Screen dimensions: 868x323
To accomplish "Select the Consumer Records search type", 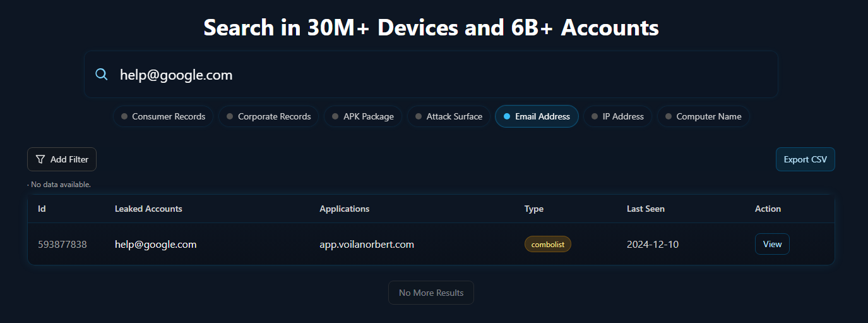I will (163, 116).
